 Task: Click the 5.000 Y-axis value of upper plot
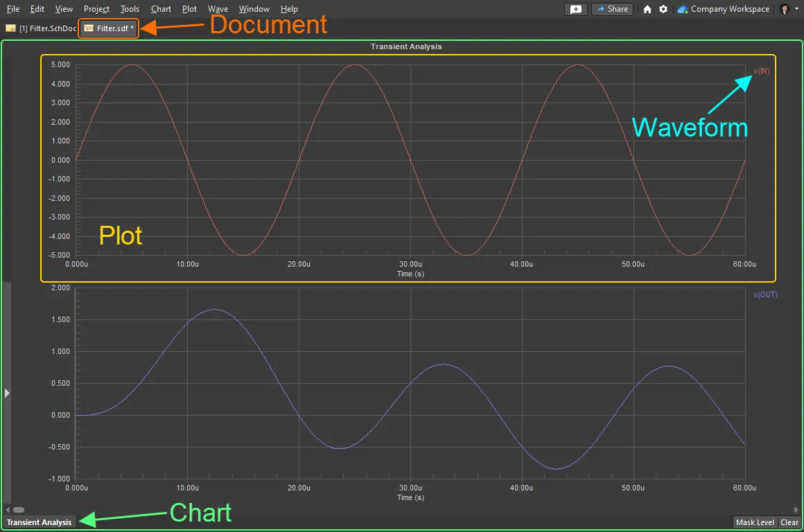[60, 64]
